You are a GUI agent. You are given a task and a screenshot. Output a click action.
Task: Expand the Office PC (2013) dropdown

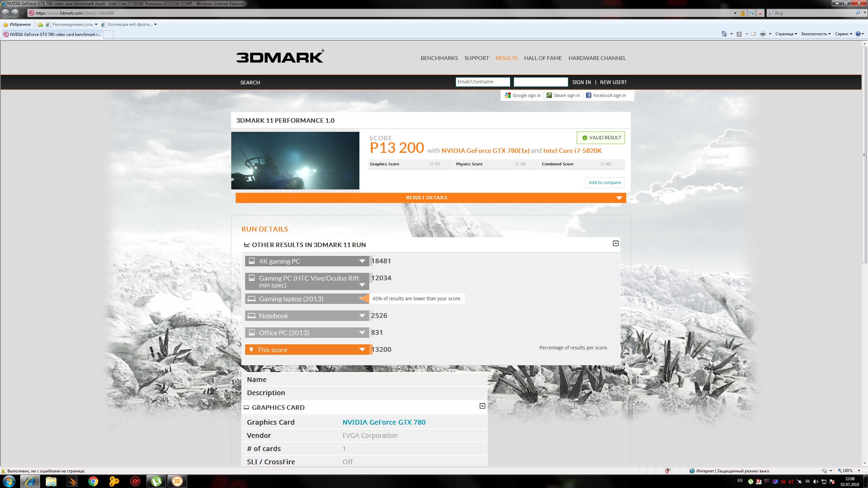pos(362,333)
